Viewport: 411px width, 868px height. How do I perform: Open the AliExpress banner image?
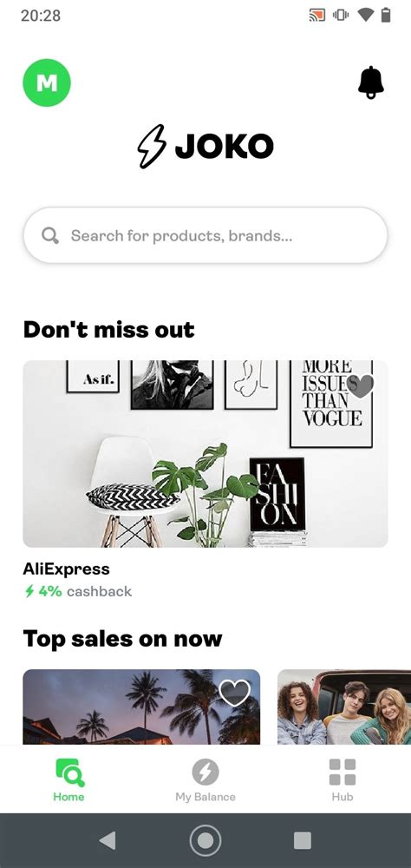(205, 454)
